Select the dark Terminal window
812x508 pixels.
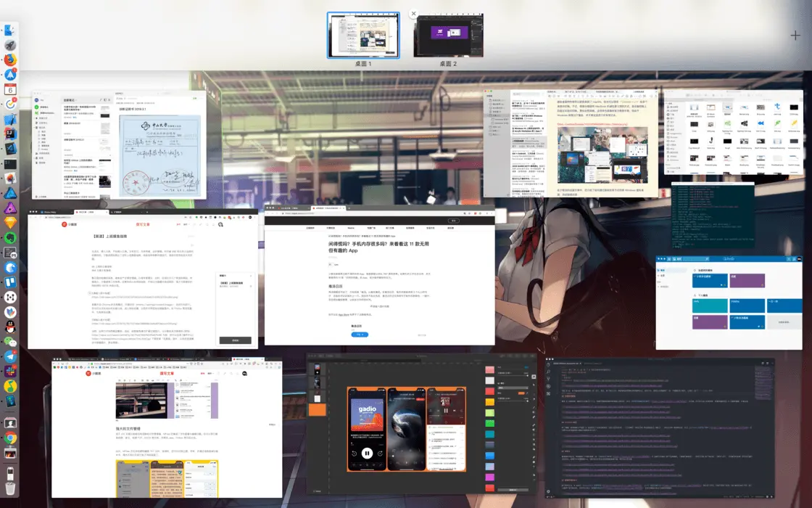(713, 215)
